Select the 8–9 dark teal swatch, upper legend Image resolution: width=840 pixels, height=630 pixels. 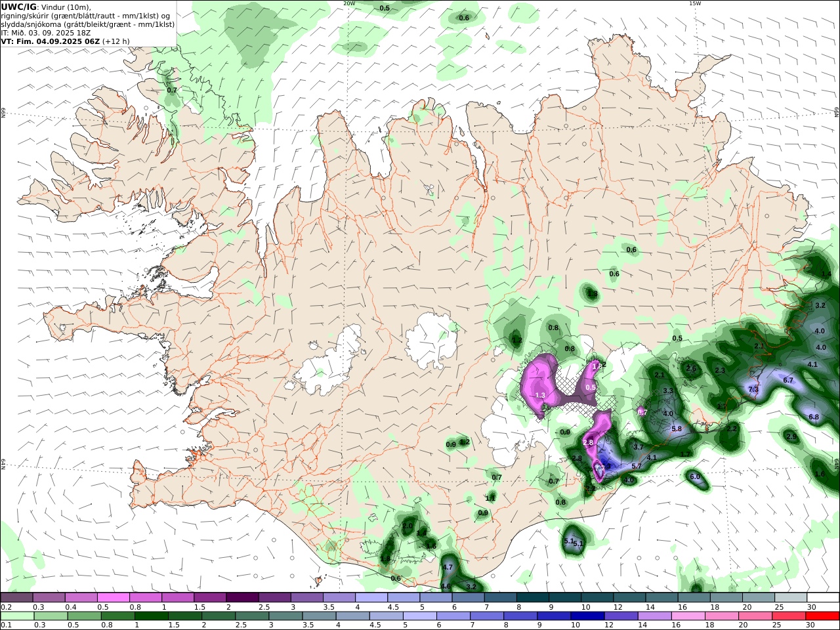click(x=532, y=597)
